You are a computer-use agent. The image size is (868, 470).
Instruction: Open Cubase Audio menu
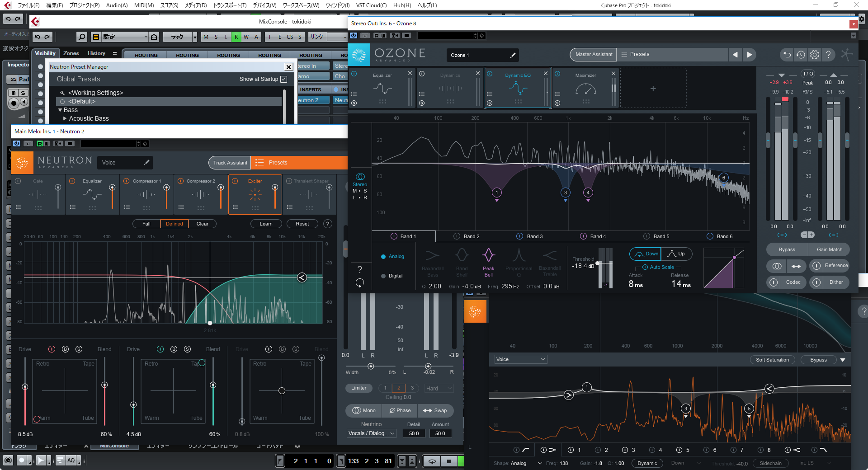point(117,5)
